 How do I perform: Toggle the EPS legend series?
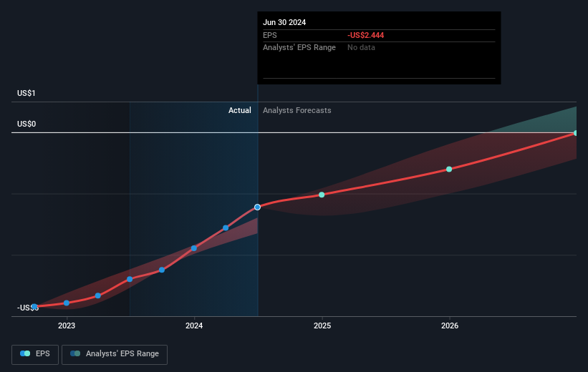tap(35, 354)
